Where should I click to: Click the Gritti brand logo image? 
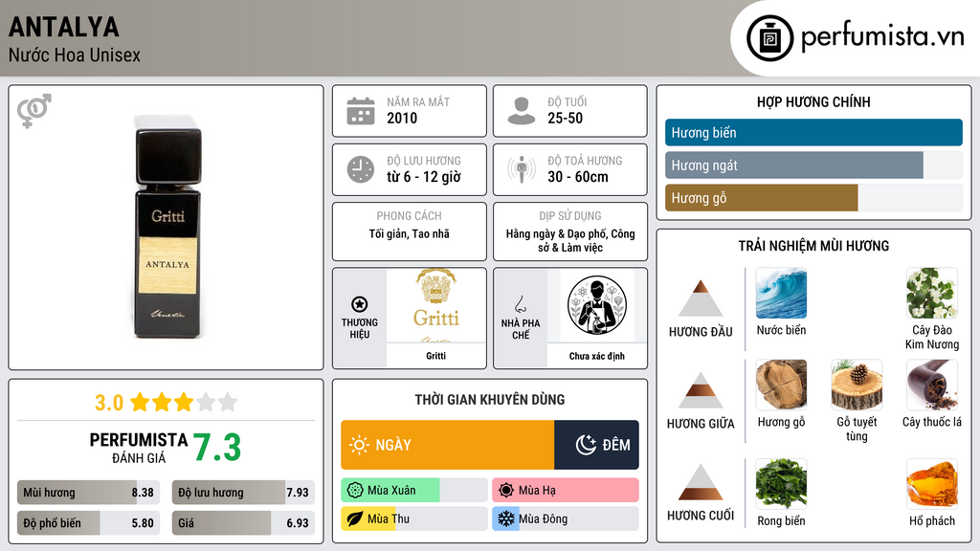coord(436,305)
